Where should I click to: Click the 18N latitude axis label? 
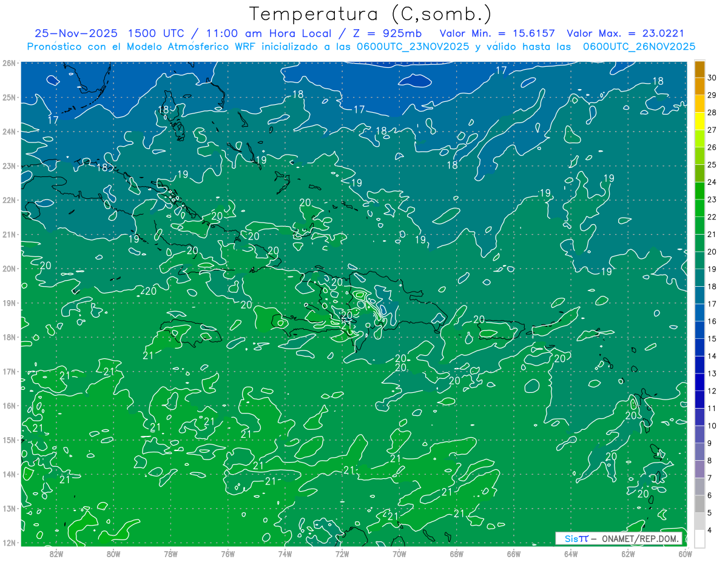click(9, 337)
